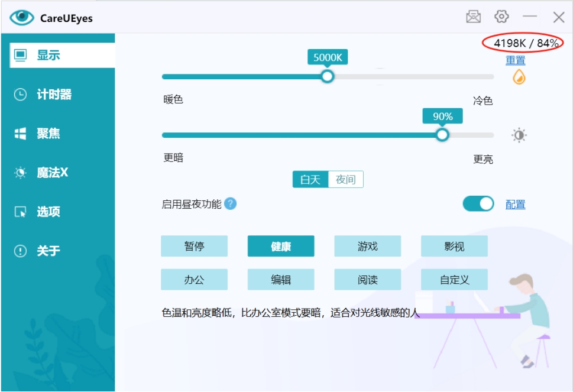Switch to the 魔法X section
The height and width of the screenshot is (392, 573).
[51, 173]
